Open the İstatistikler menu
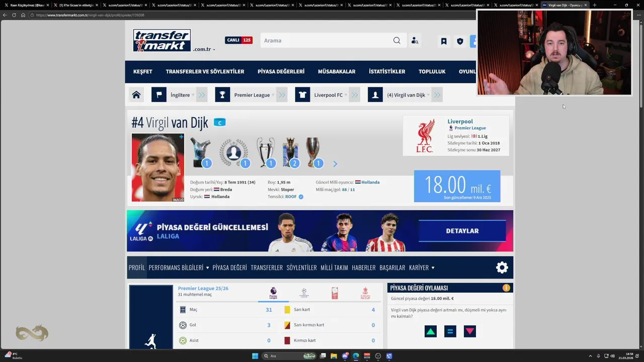The height and width of the screenshot is (362, 644). tap(387, 71)
